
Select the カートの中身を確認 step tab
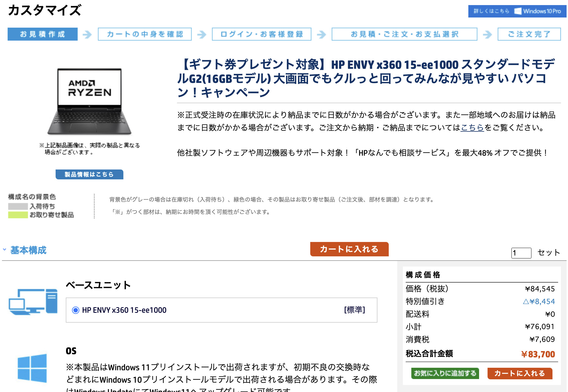point(145,34)
